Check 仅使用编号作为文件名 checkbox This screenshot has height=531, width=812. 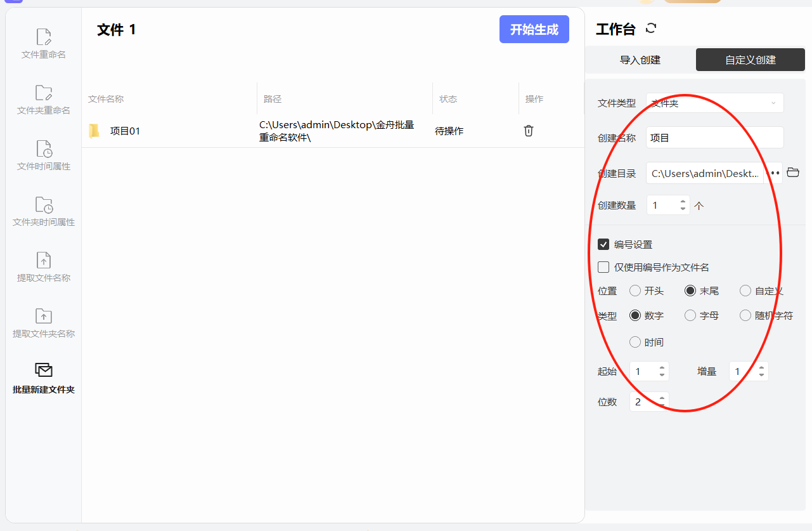(x=603, y=267)
